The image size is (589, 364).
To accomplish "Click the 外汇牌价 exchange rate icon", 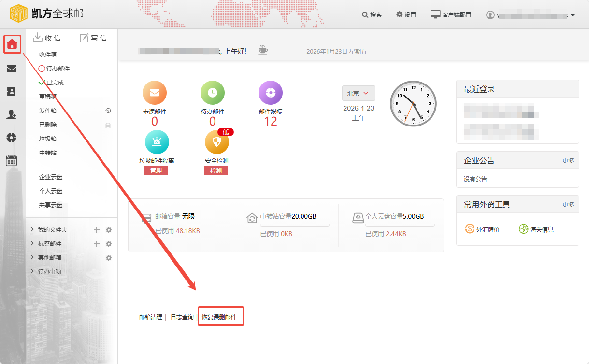I will tap(469, 229).
